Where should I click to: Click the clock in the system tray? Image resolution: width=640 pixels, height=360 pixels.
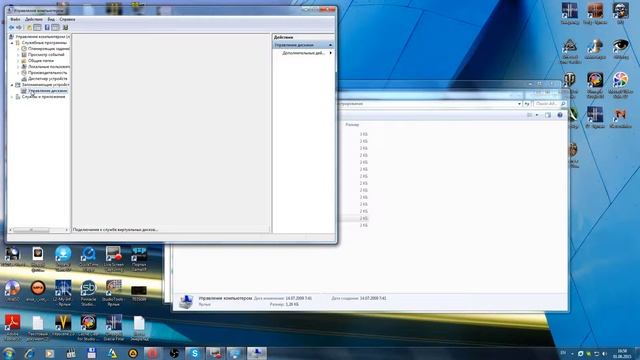click(x=622, y=353)
